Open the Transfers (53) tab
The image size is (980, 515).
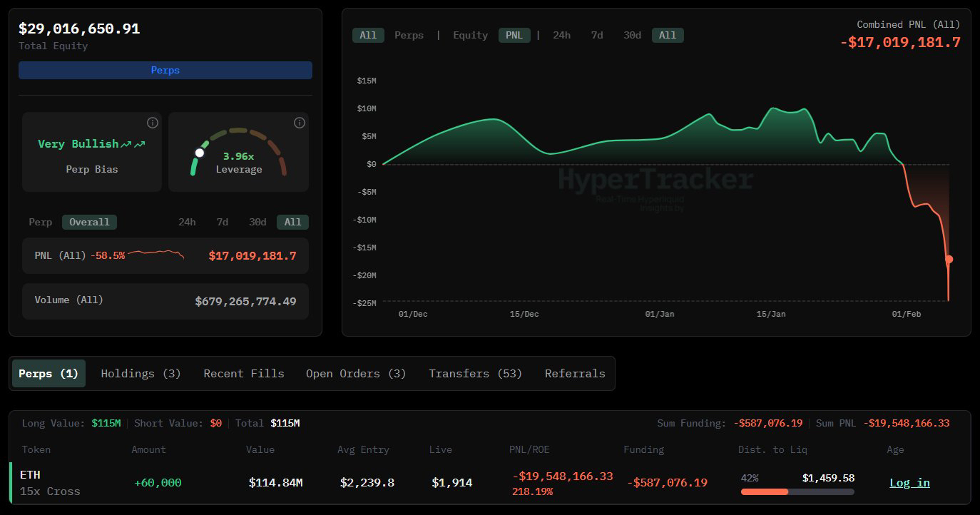point(475,373)
